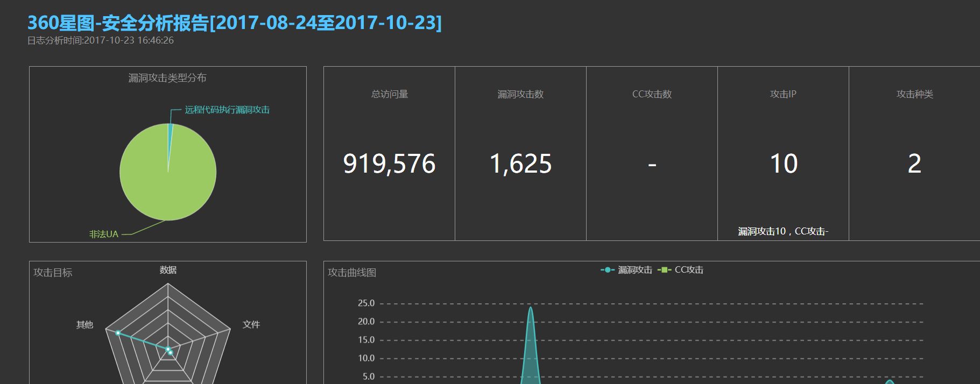980x384 pixels.
Task: Click the radar data point near 其他
Action: coord(118,333)
